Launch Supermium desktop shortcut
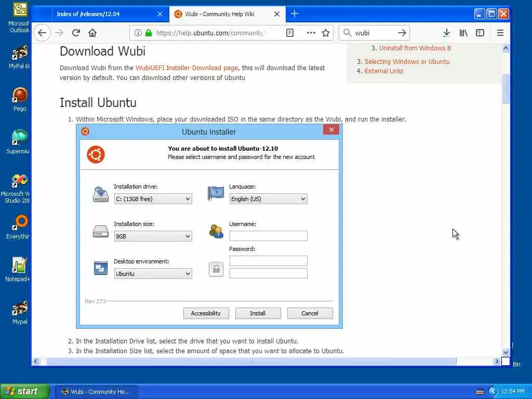The height and width of the screenshot is (399, 532). [18, 142]
